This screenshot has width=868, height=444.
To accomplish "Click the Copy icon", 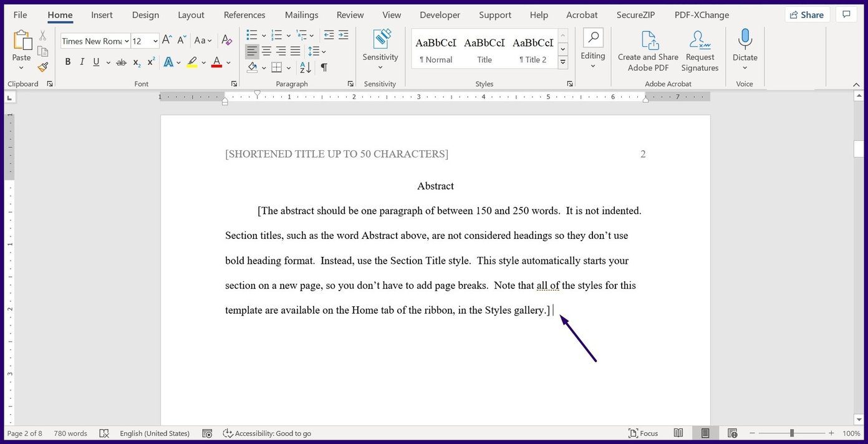I will pyautogui.click(x=43, y=51).
